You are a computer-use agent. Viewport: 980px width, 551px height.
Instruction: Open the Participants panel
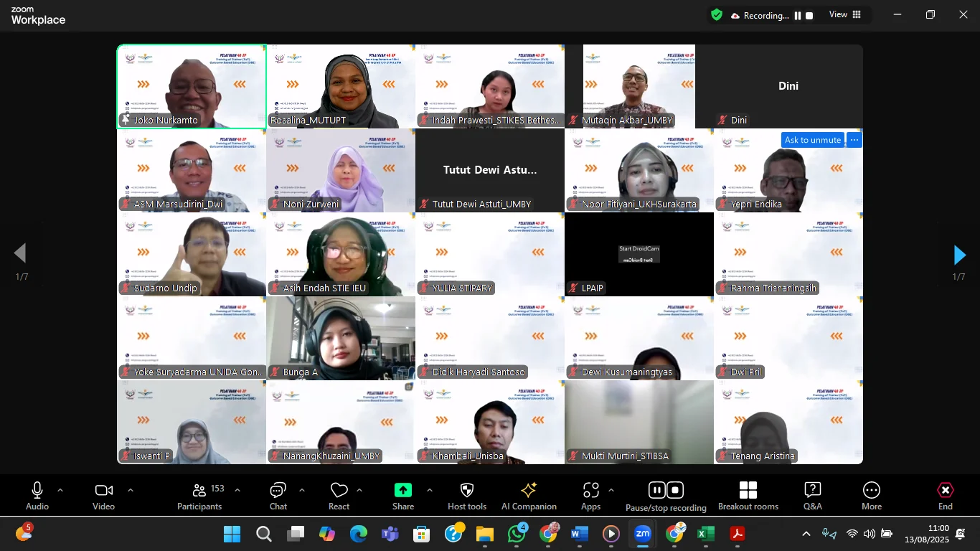pos(199,496)
